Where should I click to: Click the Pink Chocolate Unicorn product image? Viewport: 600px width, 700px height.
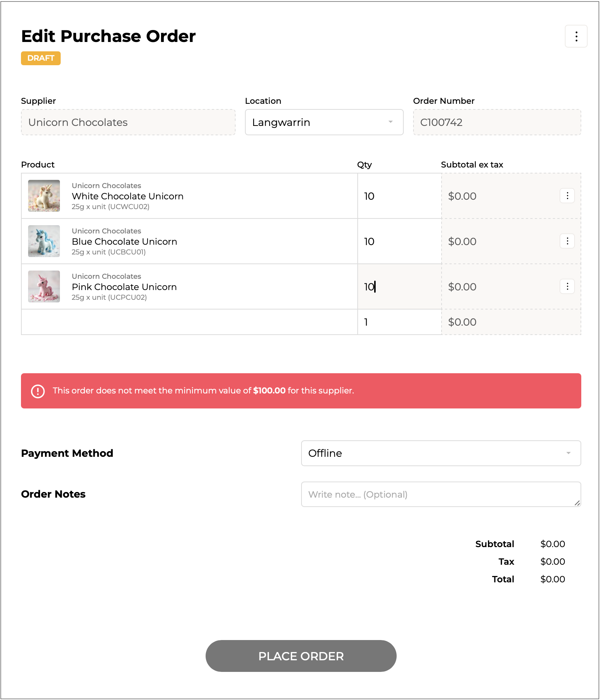point(44,286)
